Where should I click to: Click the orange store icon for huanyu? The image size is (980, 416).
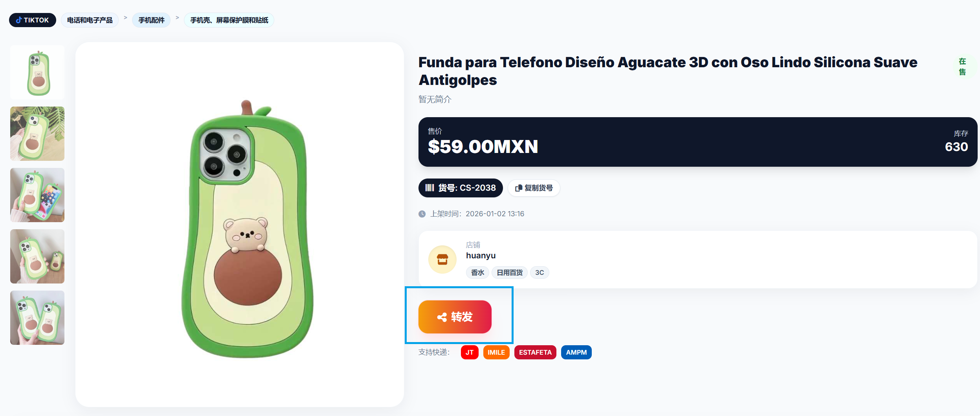tap(442, 260)
